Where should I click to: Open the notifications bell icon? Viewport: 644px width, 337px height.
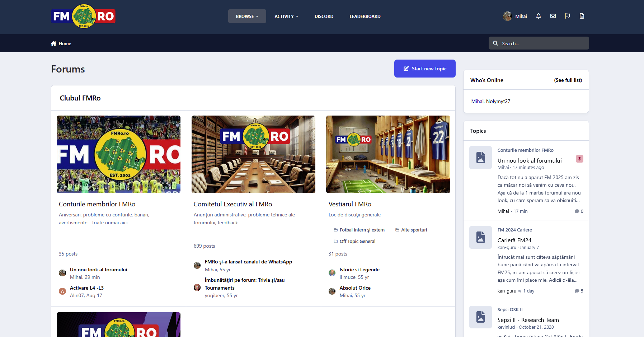point(539,16)
